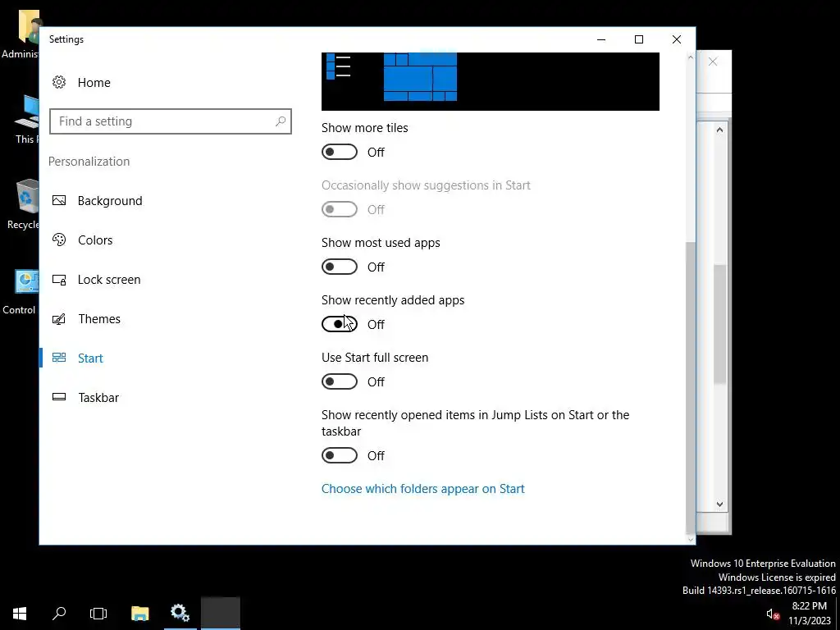Go to Background personalization page
The image size is (840, 630).
click(x=110, y=200)
